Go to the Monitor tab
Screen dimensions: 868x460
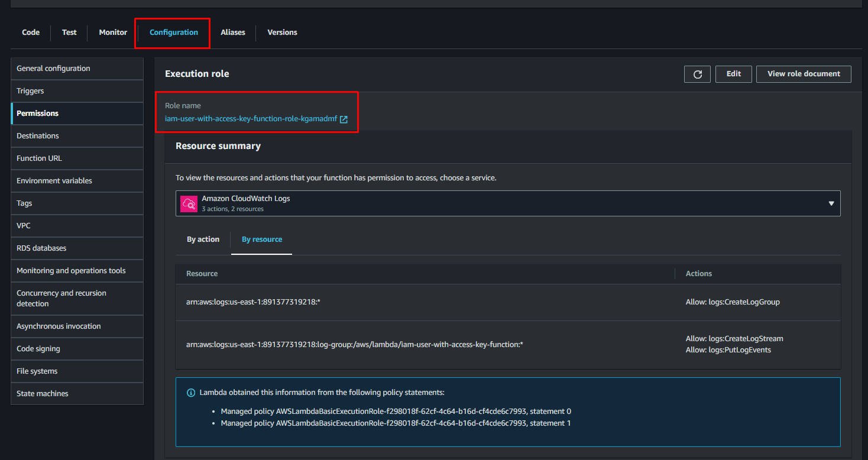[x=113, y=33]
